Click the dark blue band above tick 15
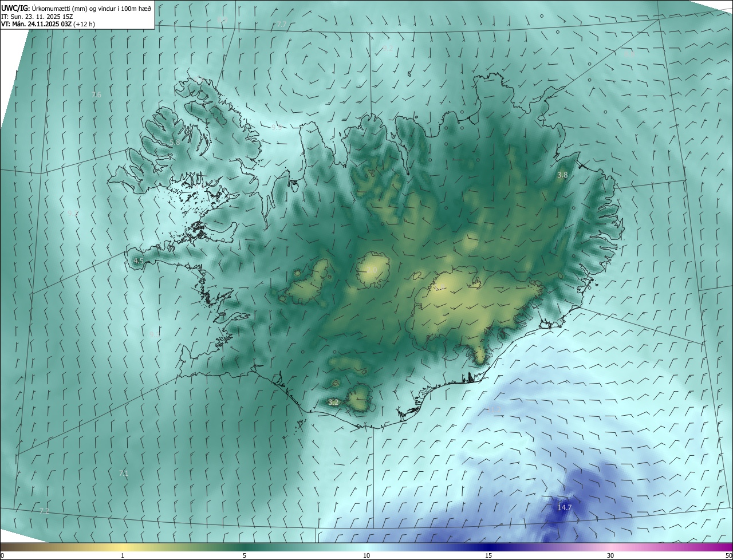The height and width of the screenshot is (560, 733). point(488,547)
